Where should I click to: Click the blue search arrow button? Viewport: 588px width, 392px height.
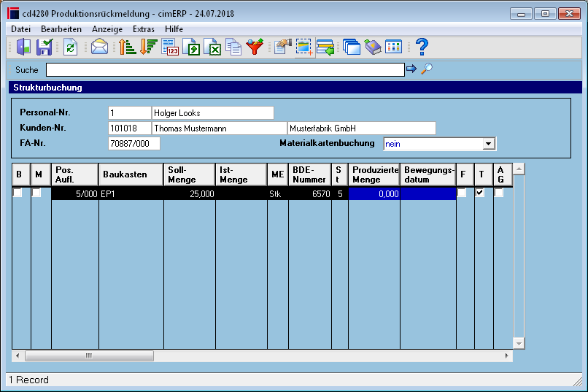tap(411, 69)
